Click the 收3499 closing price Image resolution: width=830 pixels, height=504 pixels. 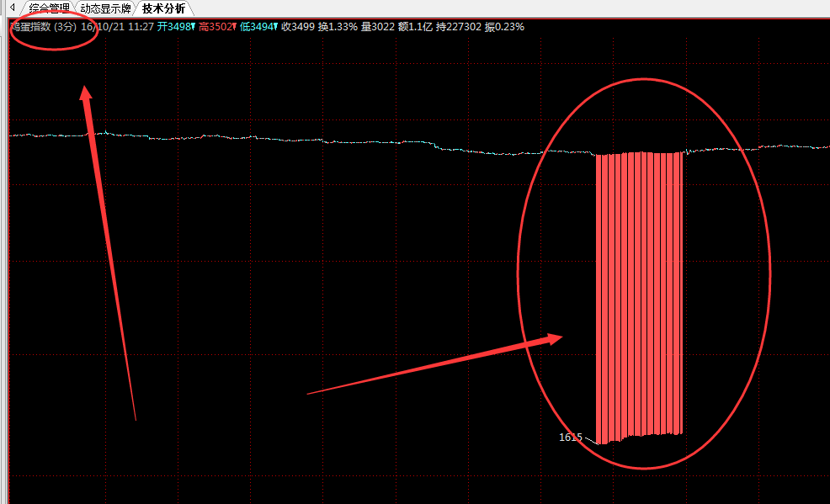click(298, 27)
